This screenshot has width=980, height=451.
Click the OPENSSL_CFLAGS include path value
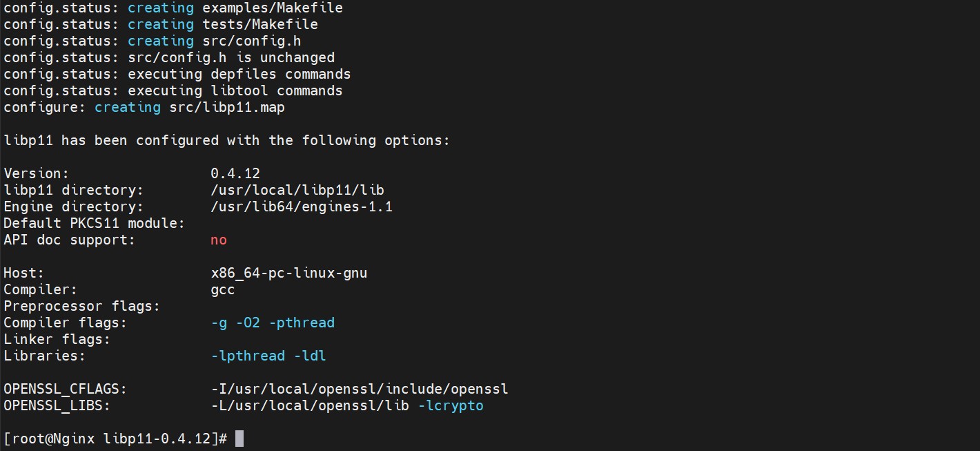(x=360, y=389)
